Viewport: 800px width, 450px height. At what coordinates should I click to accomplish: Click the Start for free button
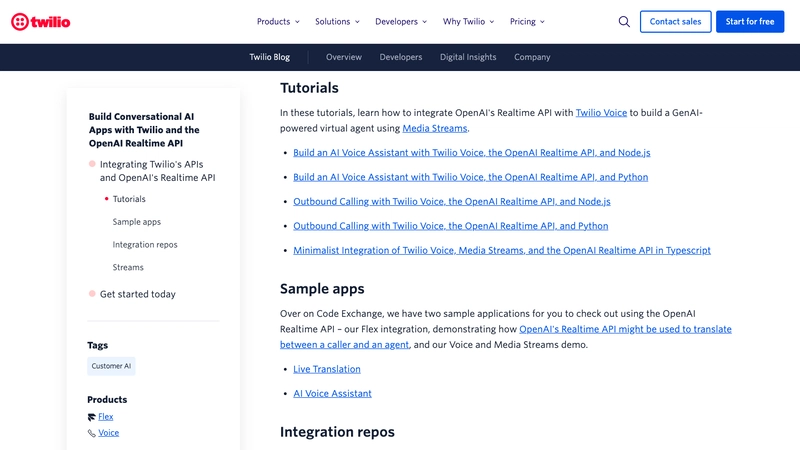point(750,21)
